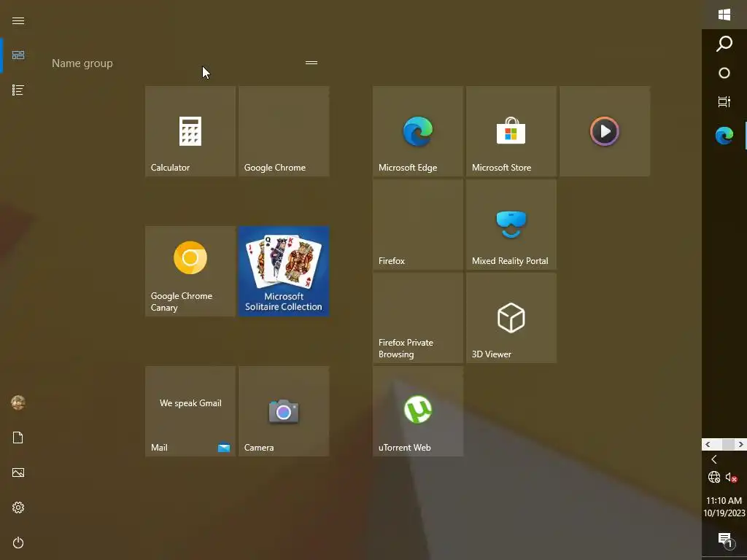Image resolution: width=747 pixels, height=560 pixels.
Task: Click taskbar scroll right arrow
Action: [x=740, y=444]
